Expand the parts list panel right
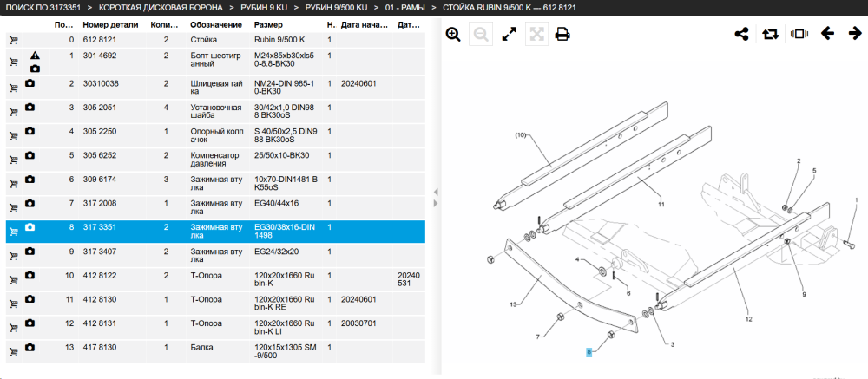The image size is (868, 379). tap(436, 204)
